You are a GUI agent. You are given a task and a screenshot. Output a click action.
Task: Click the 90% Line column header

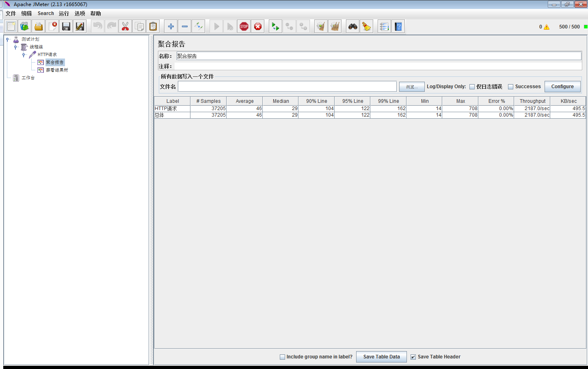[x=316, y=101]
